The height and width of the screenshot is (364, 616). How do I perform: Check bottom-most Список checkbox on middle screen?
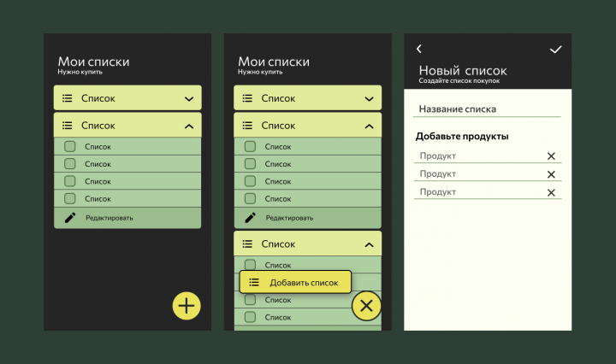coord(250,317)
